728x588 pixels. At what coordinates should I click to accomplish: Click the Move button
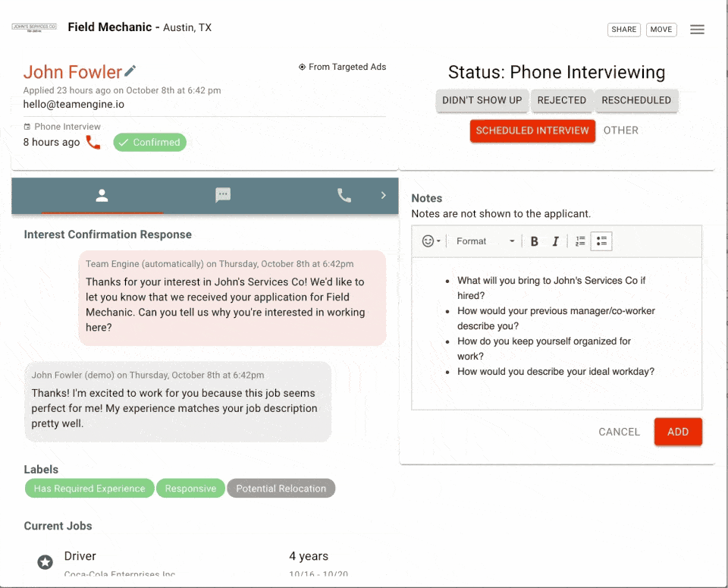point(661,30)
